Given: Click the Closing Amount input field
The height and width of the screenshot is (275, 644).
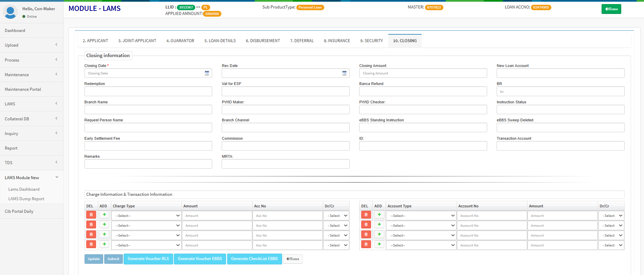Looking at the screenshot, I should click(423, 73).
